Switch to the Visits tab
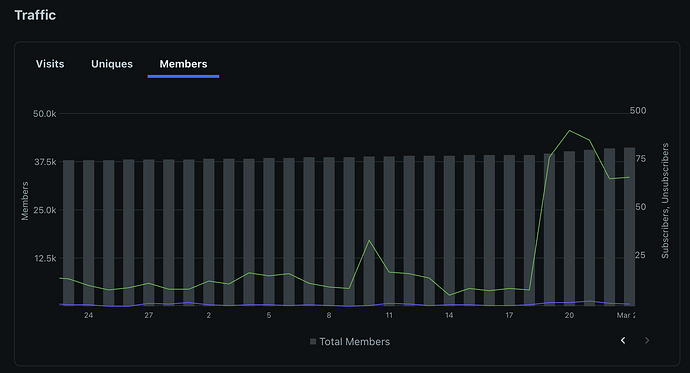The height and width of the screenshot is (373, 690). coord(50,64)
